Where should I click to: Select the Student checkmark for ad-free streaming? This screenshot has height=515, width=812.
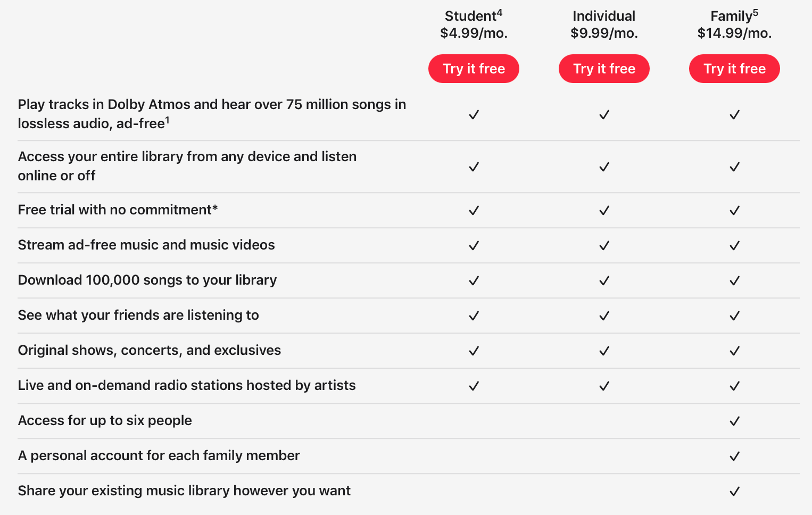point(474,245)
